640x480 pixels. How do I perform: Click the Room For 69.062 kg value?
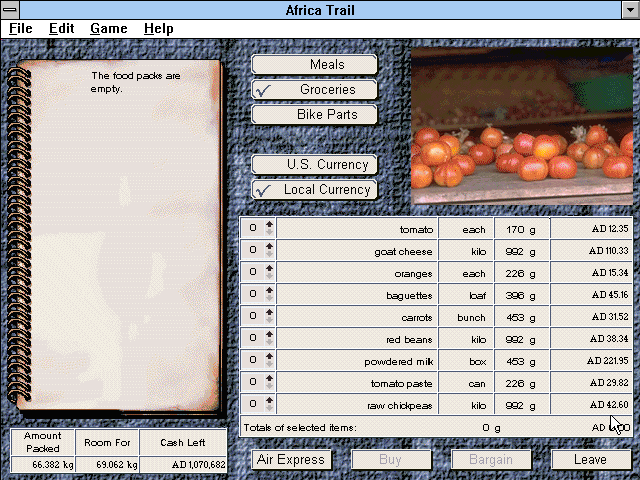(x=116, y=465)
